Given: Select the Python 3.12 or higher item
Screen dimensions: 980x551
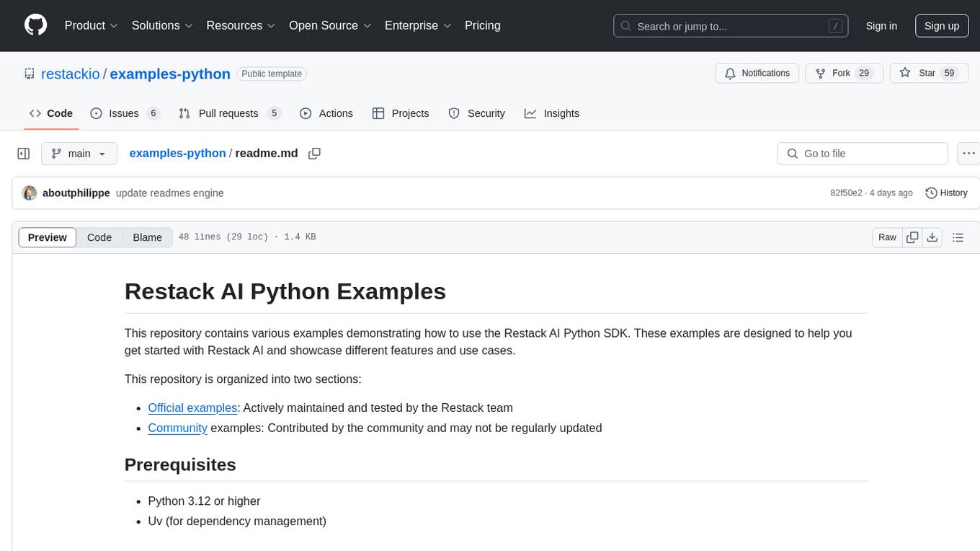Looking at the screenshot, I should tap(204, 501).
